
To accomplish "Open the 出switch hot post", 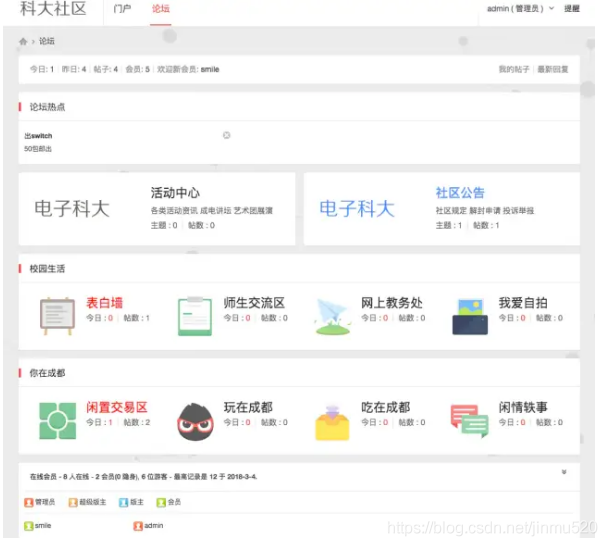I will click(38, 136).
